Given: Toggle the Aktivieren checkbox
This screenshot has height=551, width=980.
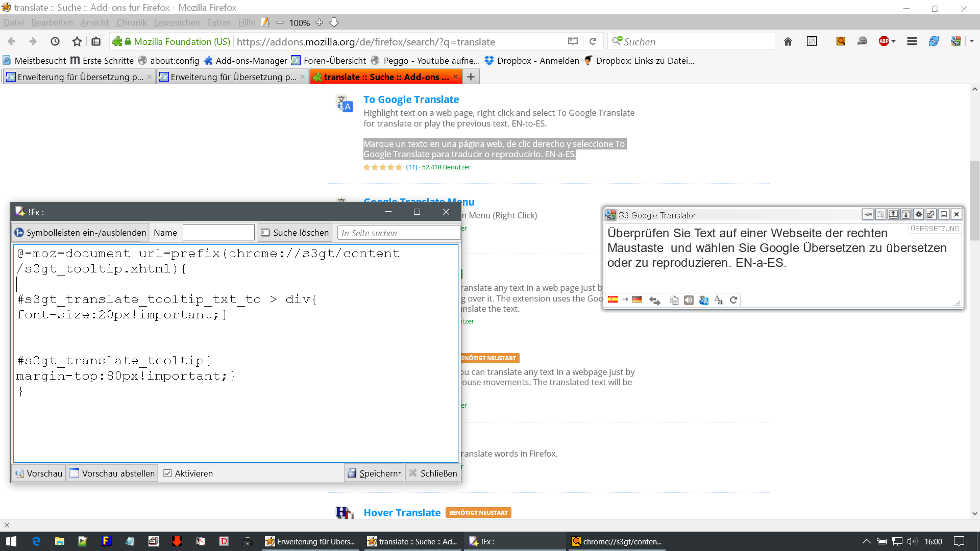Looking at the screenshot, I should pyautogui.click(x=167, y=473).
